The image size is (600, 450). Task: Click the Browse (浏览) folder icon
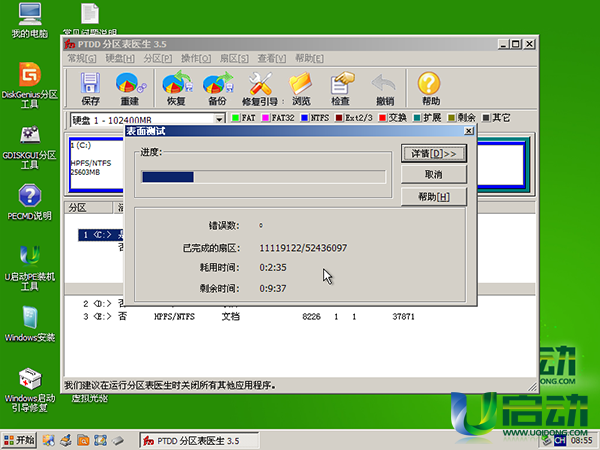(301, 88)
